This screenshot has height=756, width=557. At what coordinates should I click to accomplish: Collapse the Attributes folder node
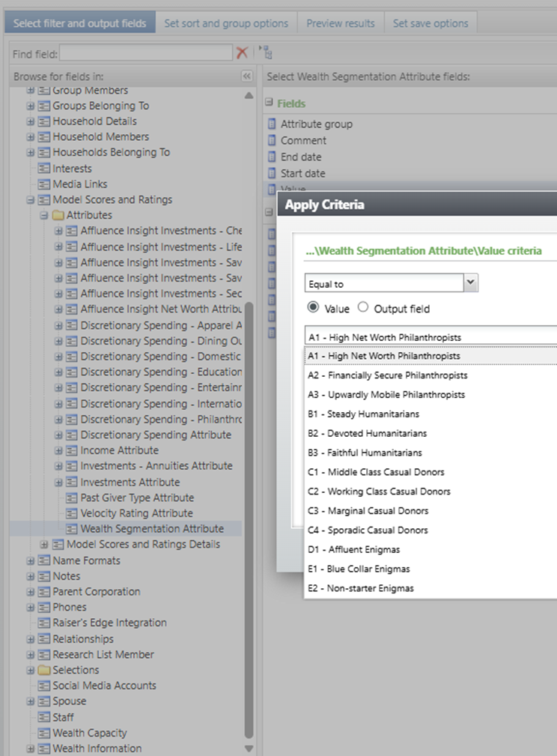(44, 215)
